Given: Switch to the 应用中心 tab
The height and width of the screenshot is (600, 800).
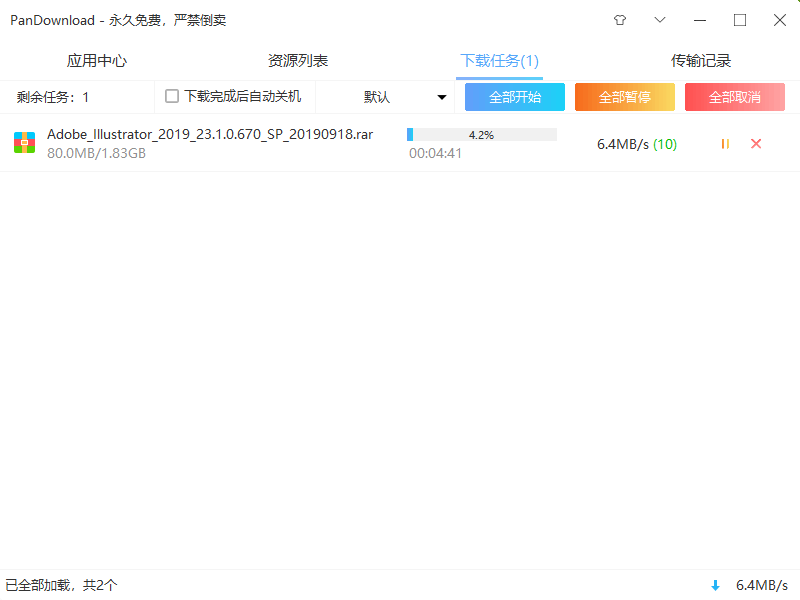Looking at the screenshot, I should click(96, 61).
